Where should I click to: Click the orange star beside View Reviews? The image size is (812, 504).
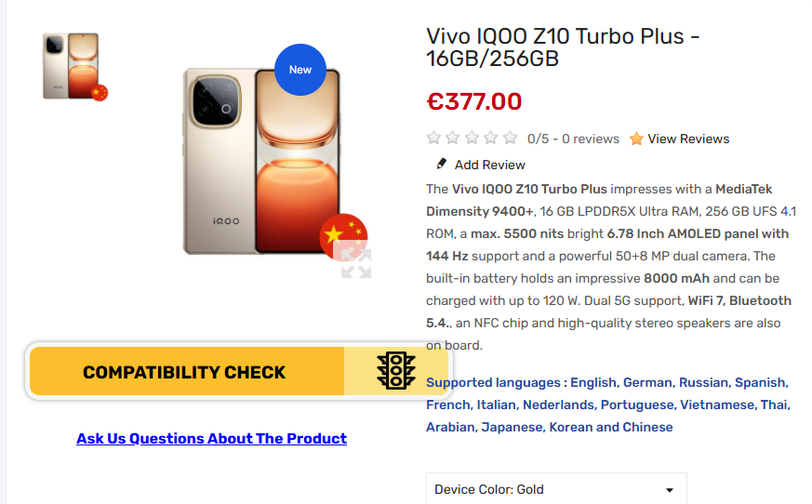[x=636, y=139]
